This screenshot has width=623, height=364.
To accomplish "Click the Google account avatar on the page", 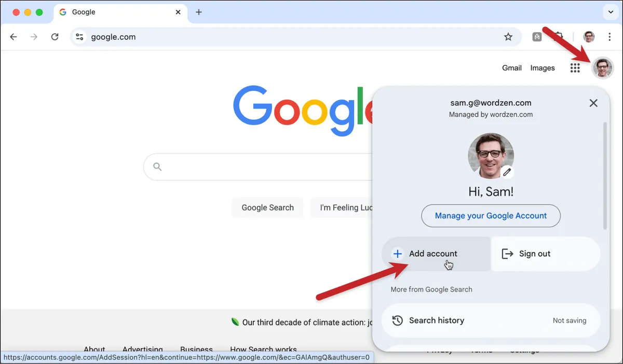I will pyautogui.click(x=603, y=68).
